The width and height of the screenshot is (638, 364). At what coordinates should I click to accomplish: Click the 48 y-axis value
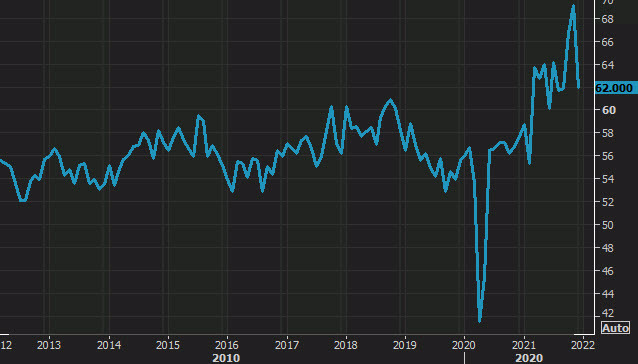(607, 248)
